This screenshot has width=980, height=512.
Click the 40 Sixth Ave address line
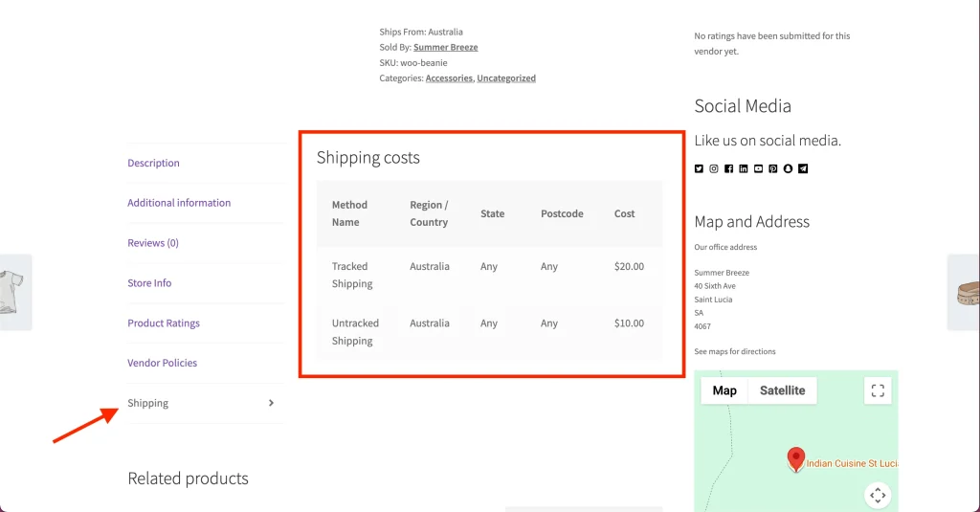pyautogui.click(x=714, y=286)
